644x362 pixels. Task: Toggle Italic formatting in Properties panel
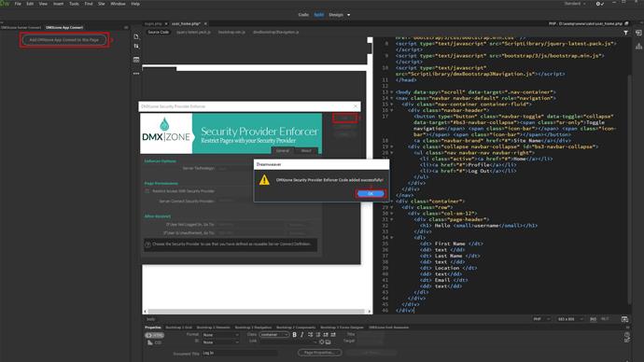[302, 335]
